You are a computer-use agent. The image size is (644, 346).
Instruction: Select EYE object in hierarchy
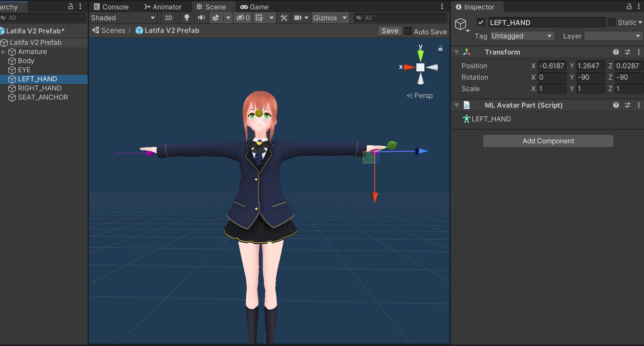24,70
